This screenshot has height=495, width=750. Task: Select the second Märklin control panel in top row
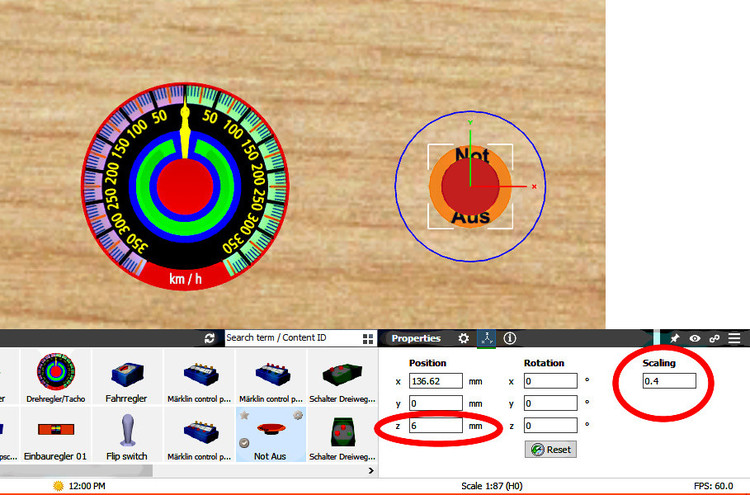coord(271,377)
